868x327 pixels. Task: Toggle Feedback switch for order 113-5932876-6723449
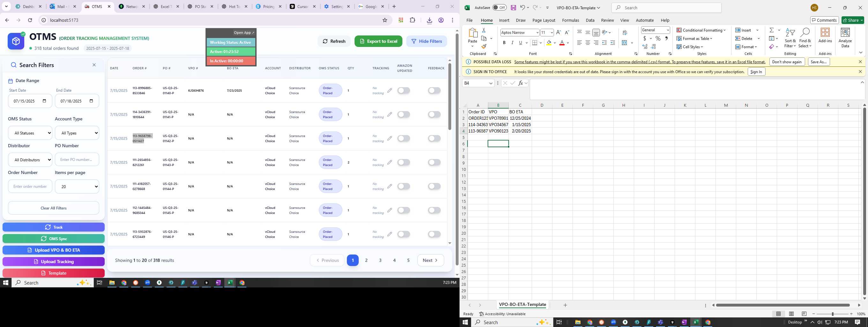click(x=434, y=234)
